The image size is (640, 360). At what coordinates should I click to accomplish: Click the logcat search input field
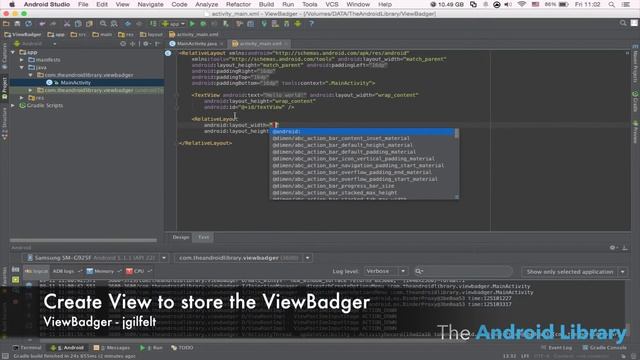pos(463,271)
